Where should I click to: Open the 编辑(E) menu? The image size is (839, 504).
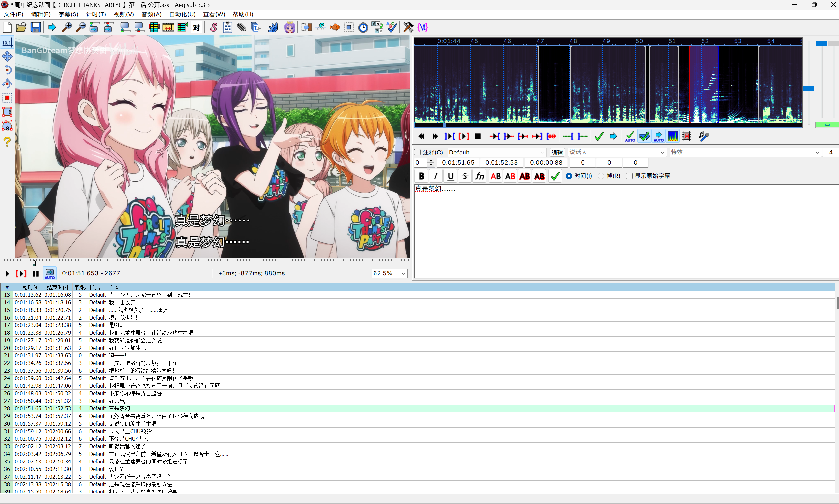point(41,14)
